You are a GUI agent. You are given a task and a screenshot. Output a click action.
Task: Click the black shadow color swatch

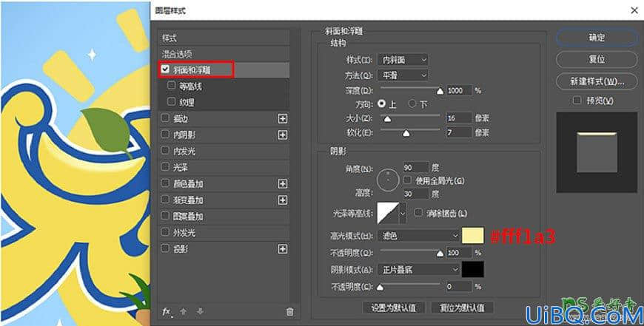tap(473, 269)
